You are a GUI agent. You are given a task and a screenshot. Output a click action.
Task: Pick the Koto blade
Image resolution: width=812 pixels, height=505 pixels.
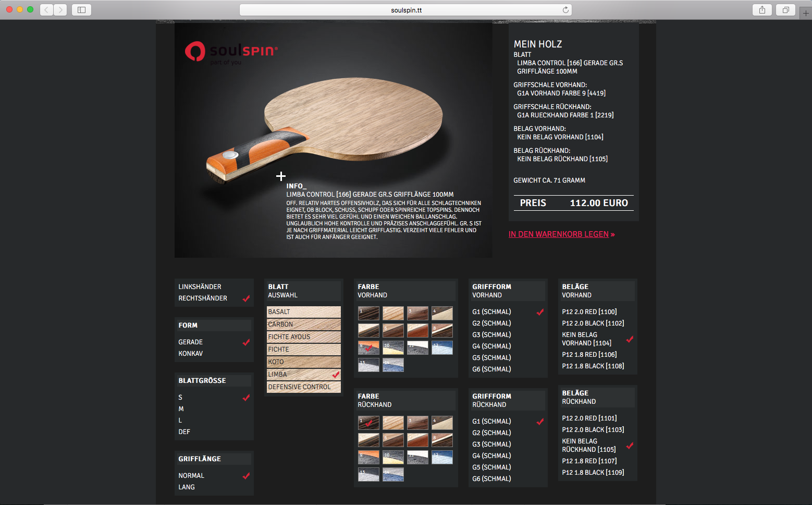[304, 362]
